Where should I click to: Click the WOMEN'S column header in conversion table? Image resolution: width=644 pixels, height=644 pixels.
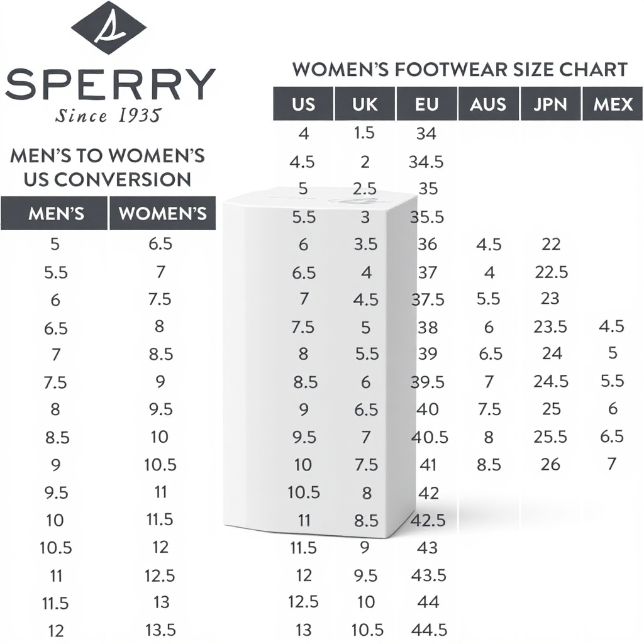pyautogui.click(x=162, y=213)
